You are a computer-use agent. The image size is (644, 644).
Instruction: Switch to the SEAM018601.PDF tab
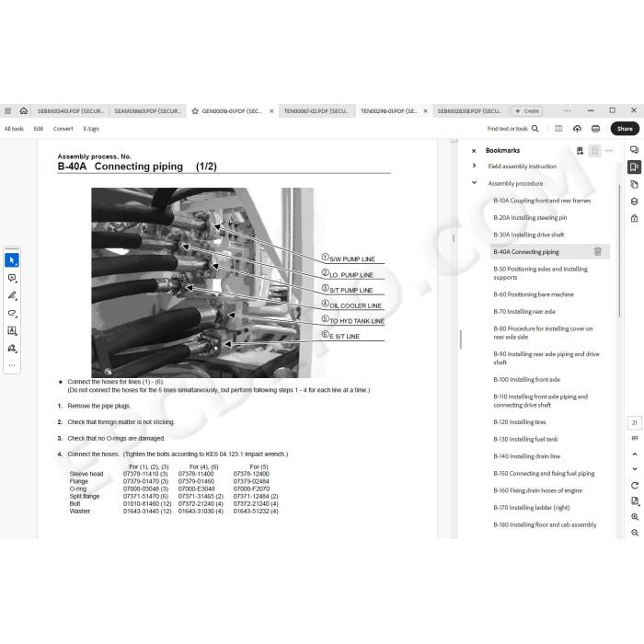point(147,111)
